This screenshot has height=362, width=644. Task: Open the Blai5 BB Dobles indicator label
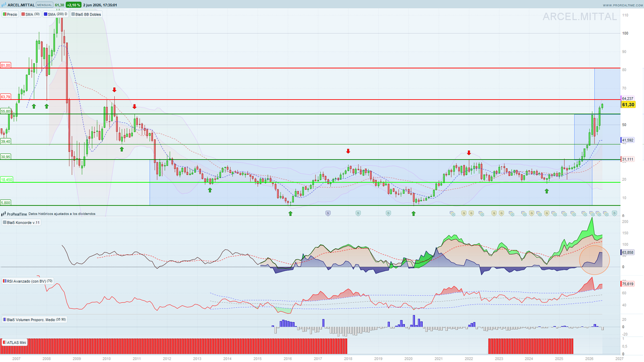86,14
